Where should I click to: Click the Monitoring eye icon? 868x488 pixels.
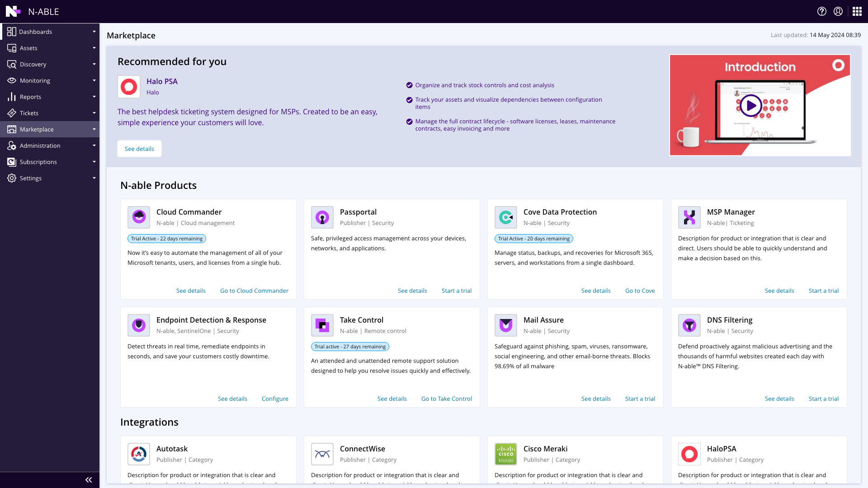coord(12,80)
